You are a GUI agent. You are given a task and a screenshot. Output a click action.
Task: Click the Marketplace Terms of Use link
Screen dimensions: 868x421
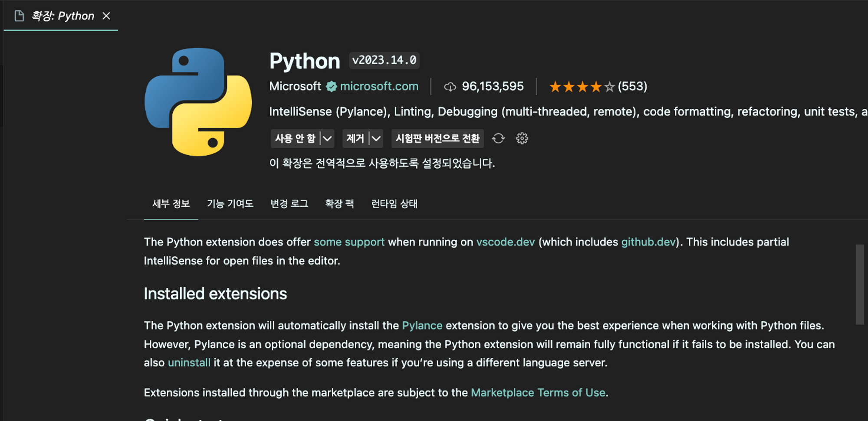pyautogui.click(x=538, y=393)
